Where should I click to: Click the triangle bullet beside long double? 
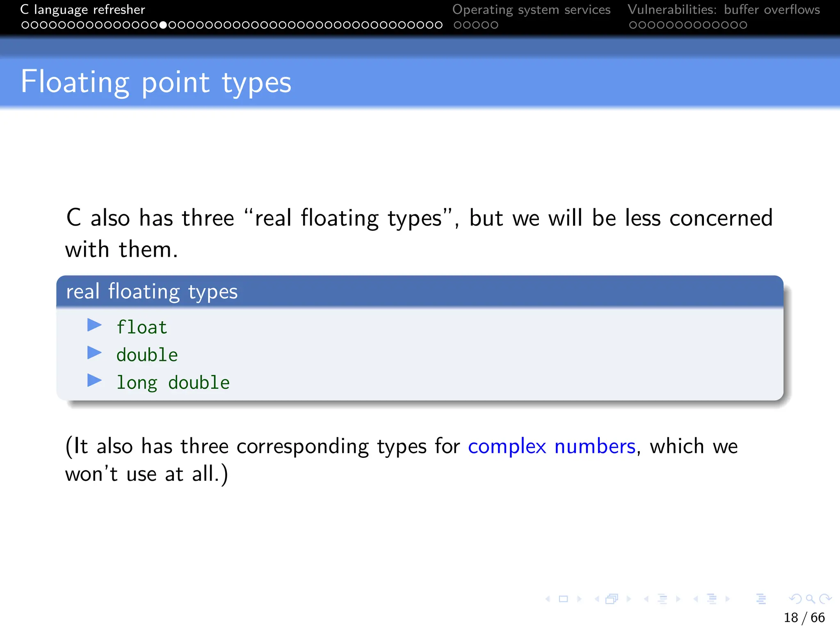point(94,380)
